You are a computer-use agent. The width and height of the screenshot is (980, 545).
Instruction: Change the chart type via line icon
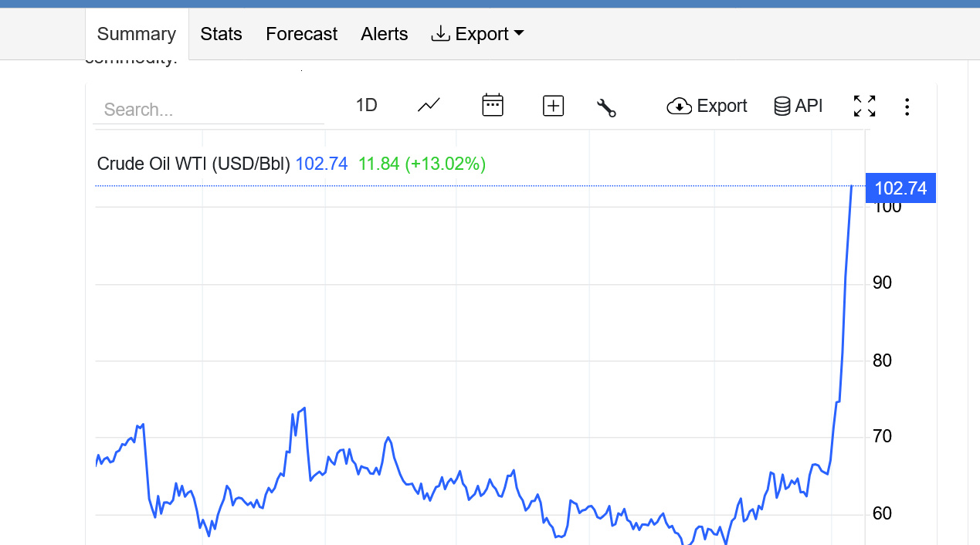point(429,105)
